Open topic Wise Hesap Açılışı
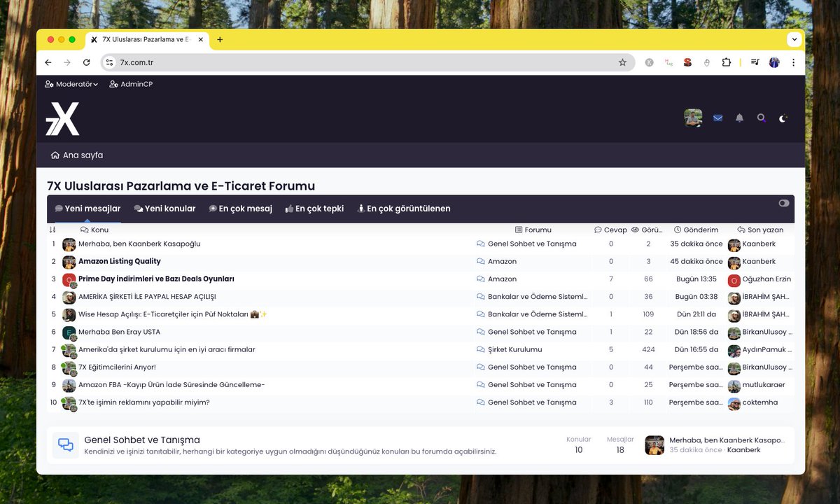Viewport: 840px width, 504px height. pos(173,314)
